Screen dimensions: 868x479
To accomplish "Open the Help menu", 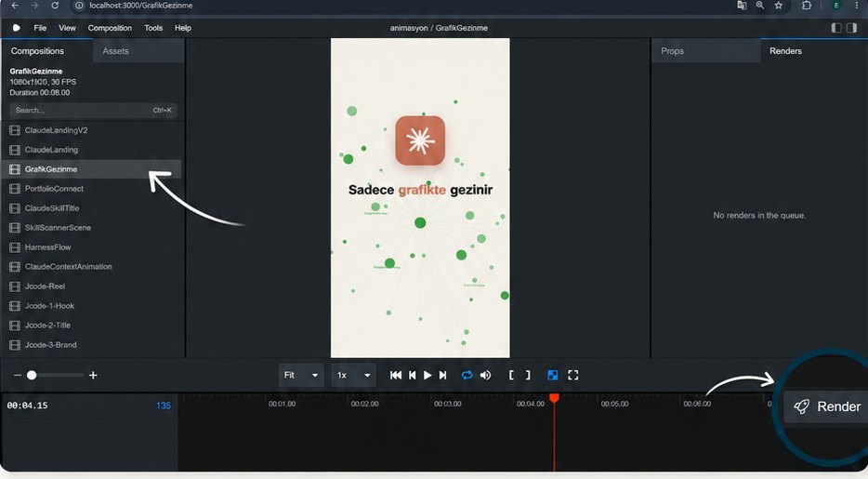I will pyautogui.click(x=183, y=28).
